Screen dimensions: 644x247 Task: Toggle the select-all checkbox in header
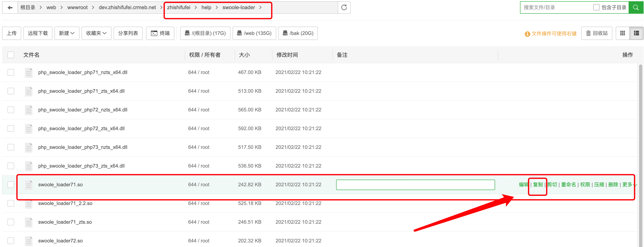(11, 55)
